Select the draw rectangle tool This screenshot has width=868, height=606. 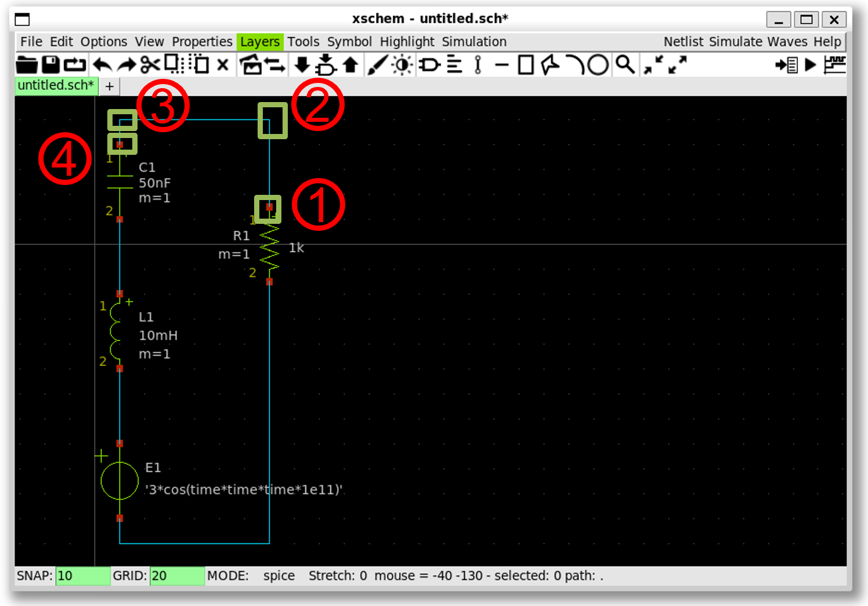coord(526,65)
